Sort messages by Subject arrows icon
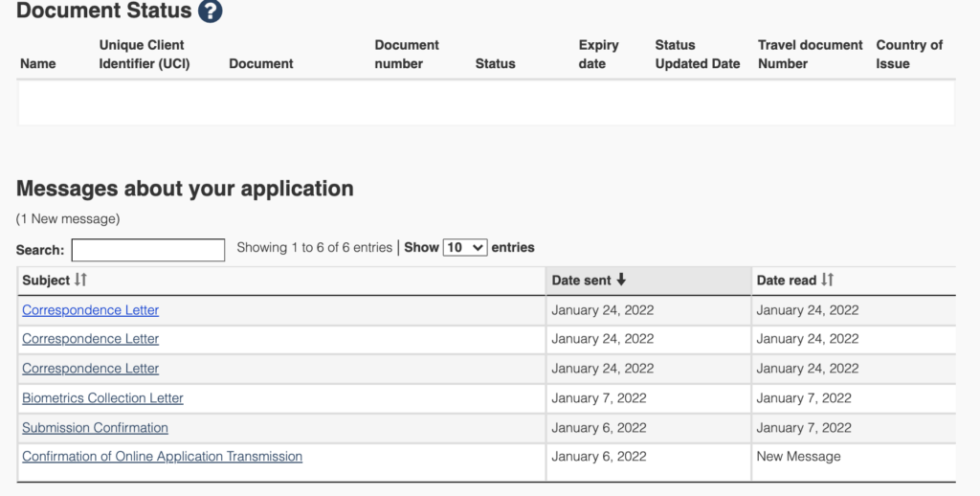The height and width of the screenshot is (496, 980). [80, 280]
